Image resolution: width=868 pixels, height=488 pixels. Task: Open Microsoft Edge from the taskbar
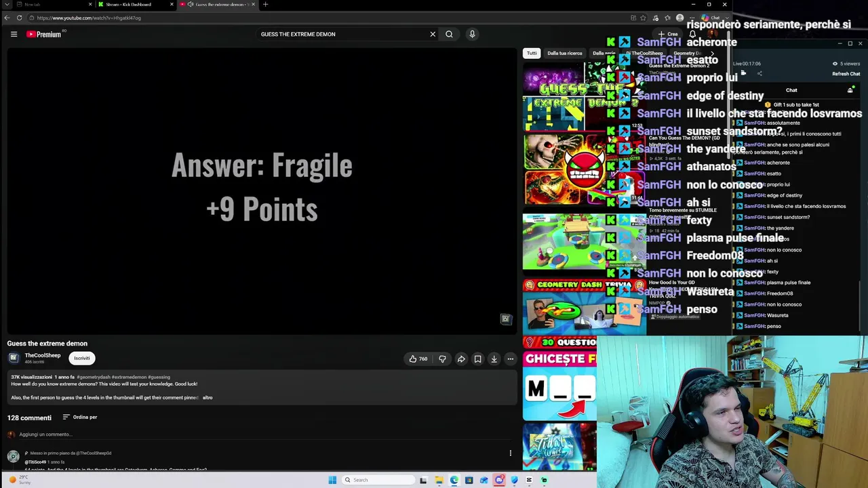454,480
